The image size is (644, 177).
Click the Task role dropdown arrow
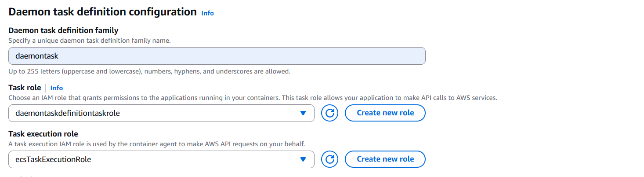[x=303, y=113]
